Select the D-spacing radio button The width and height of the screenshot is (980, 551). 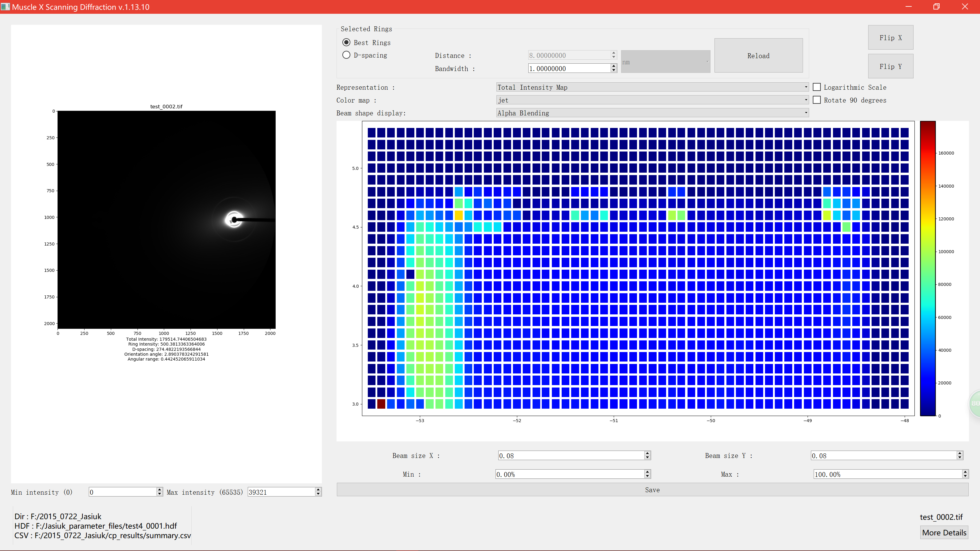click(x=346, y=55)
